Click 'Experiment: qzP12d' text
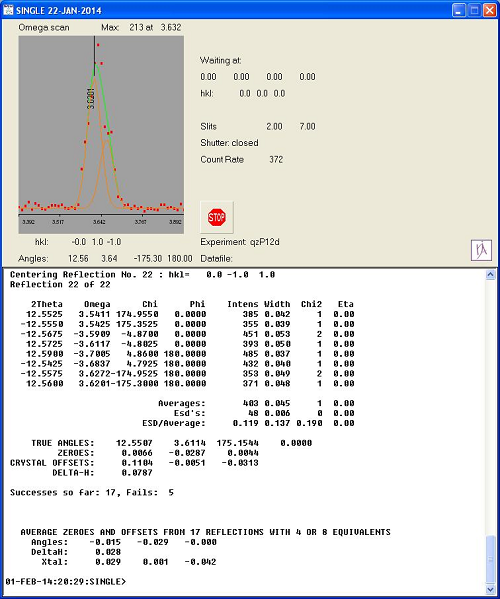500x599 pixels. click(240, 242)
